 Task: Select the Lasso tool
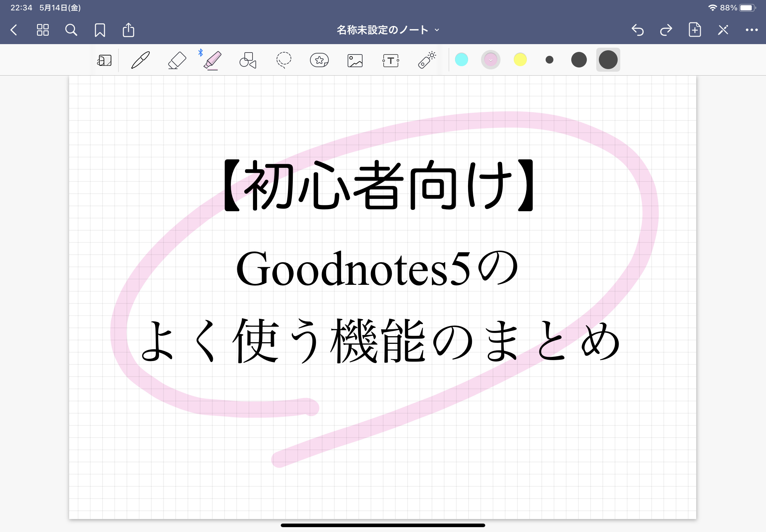tap(284, 60)
